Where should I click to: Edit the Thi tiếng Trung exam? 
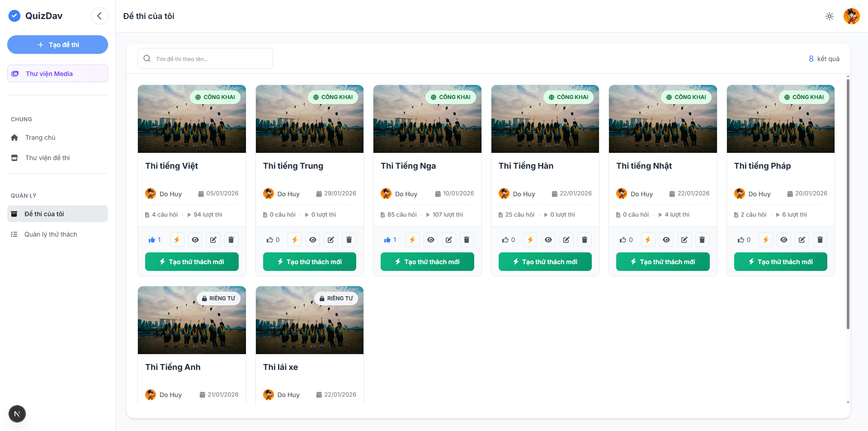(331, 240)
